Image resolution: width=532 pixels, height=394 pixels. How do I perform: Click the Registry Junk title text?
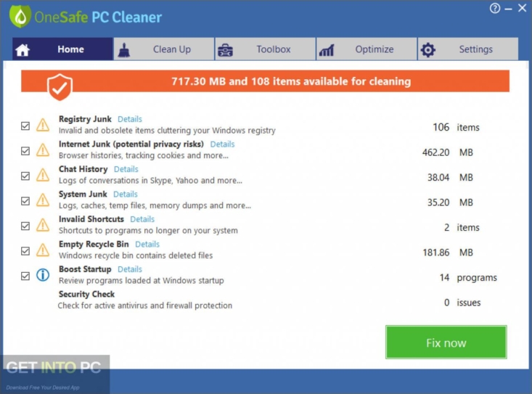tap(85, 119)
